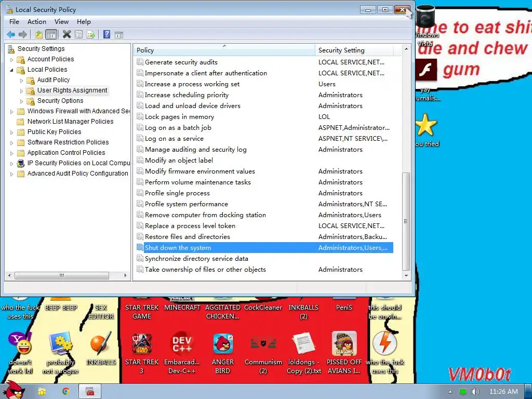Click the Up one level folder icon
532x399 pixels.
point(38,34)
